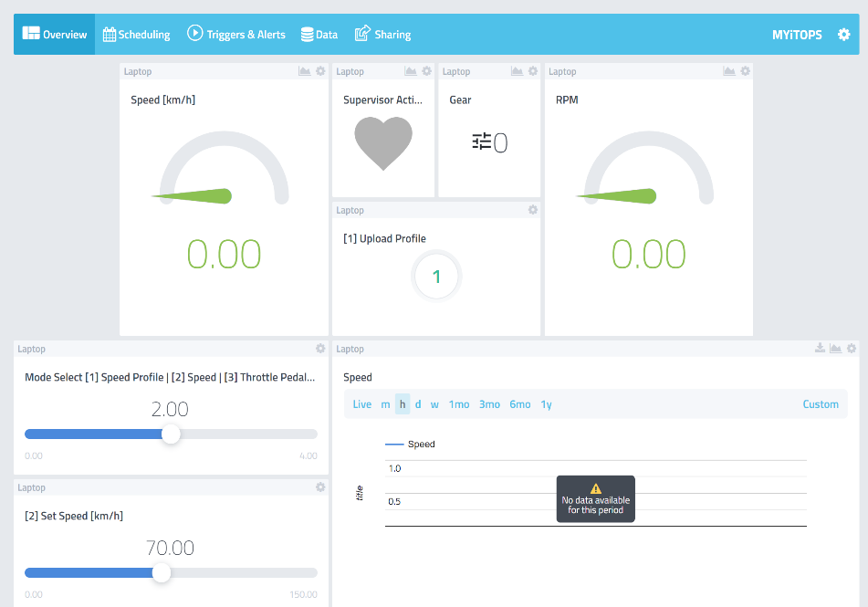Select the 6mo time range

tap(520, 404)
